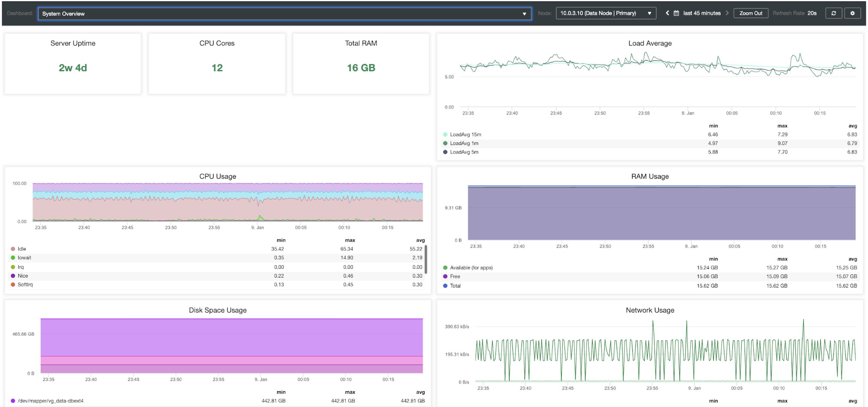868x407 pixels.
Task: Open the System Overview dashboard dropdown
Action: coord(284,13)
